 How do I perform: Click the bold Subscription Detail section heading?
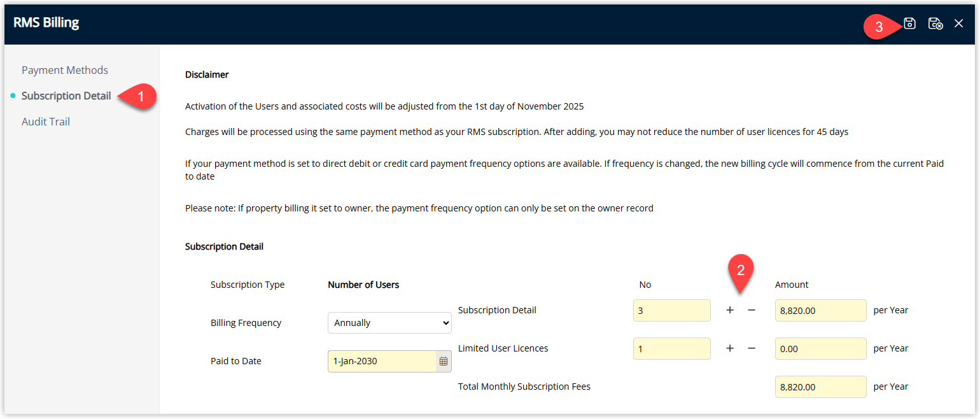tap(224, 246)
